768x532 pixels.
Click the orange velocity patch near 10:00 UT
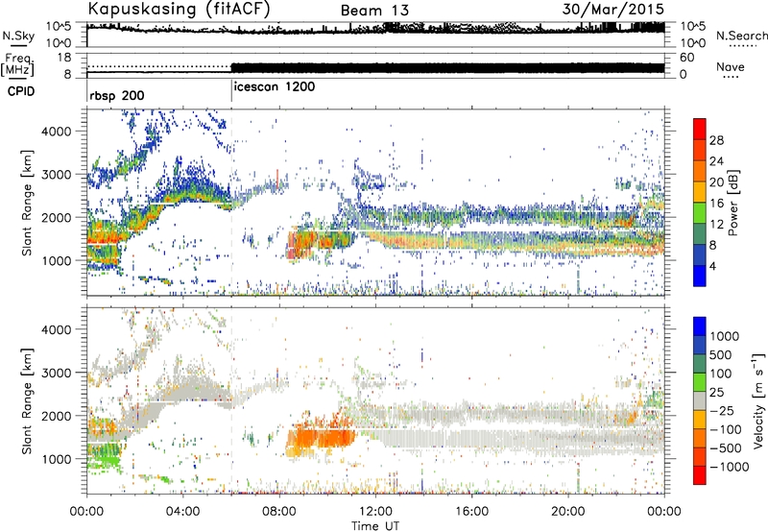coord(321,438)
